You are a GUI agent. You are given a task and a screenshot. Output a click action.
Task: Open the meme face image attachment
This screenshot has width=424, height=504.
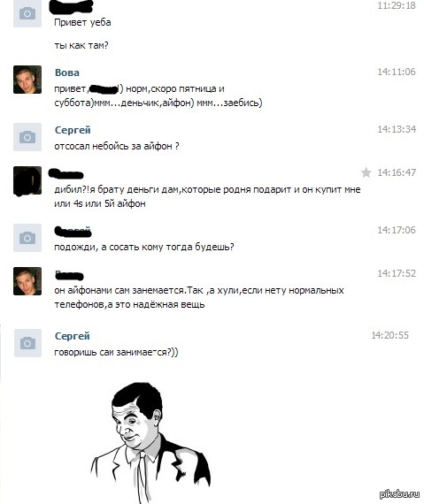pos(150,442)
